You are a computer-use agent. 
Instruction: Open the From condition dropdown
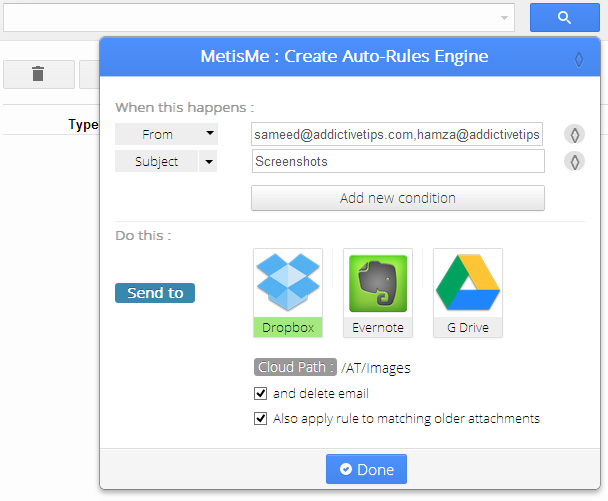point(166,134)
